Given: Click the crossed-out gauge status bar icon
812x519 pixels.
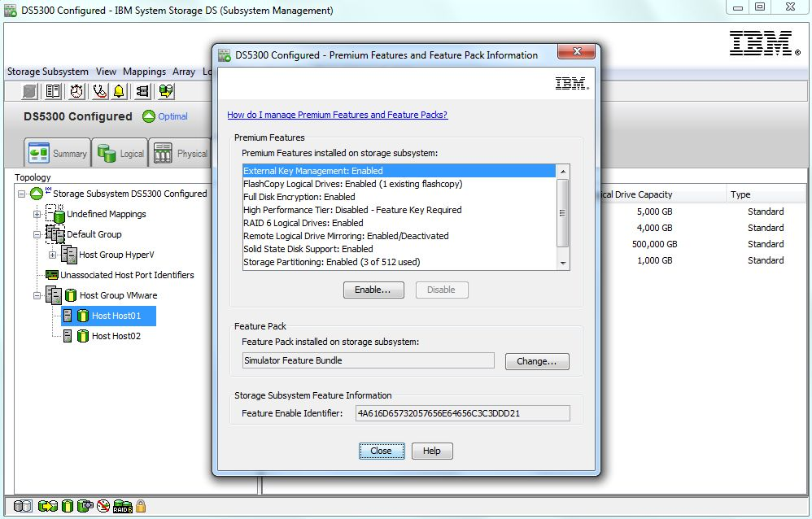Looking at the screenshot, I should 103,505.
